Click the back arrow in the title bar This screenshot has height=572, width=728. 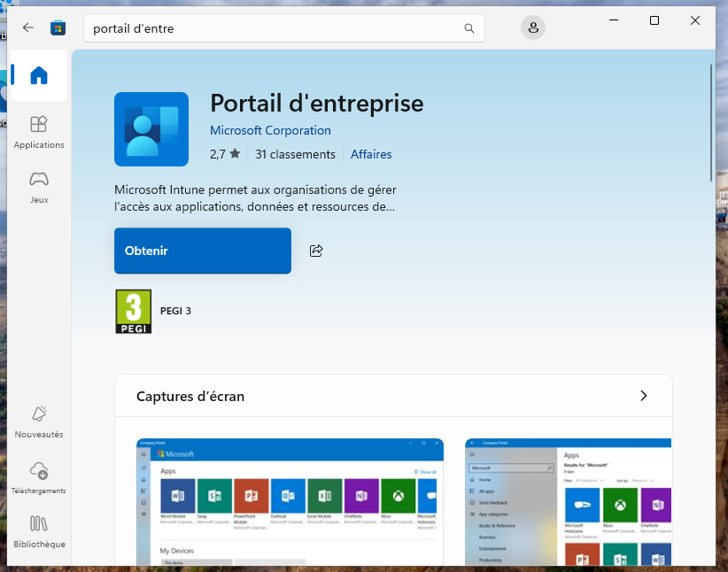pyautogui.click(x=28, y=27)
